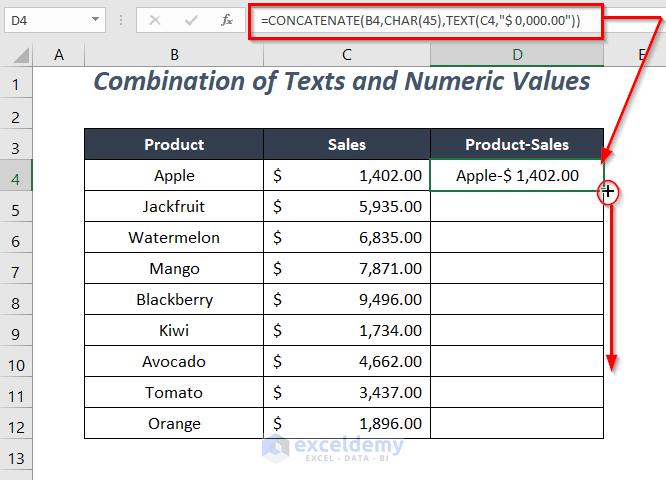
Task: Select the Jackfruit cell
Action: click(174, 207)
